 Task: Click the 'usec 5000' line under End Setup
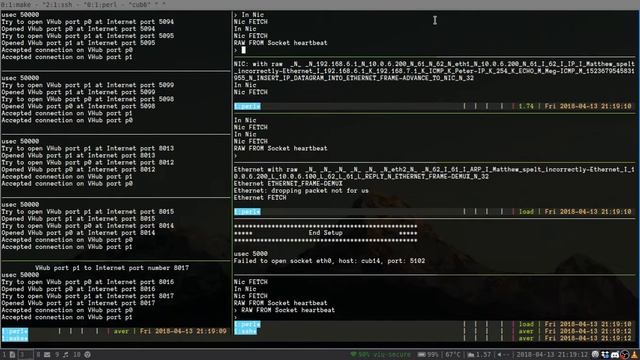pos(251,254)
